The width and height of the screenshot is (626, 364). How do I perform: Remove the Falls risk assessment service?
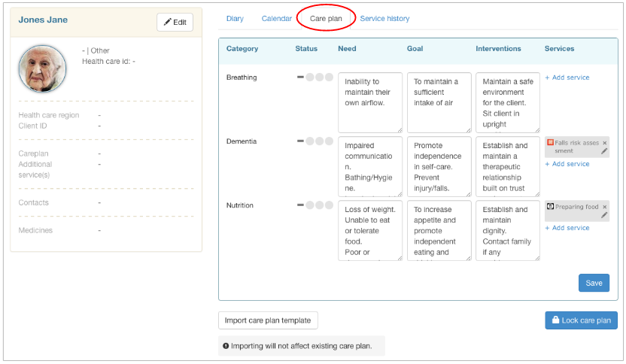click(x=604, y=143)
